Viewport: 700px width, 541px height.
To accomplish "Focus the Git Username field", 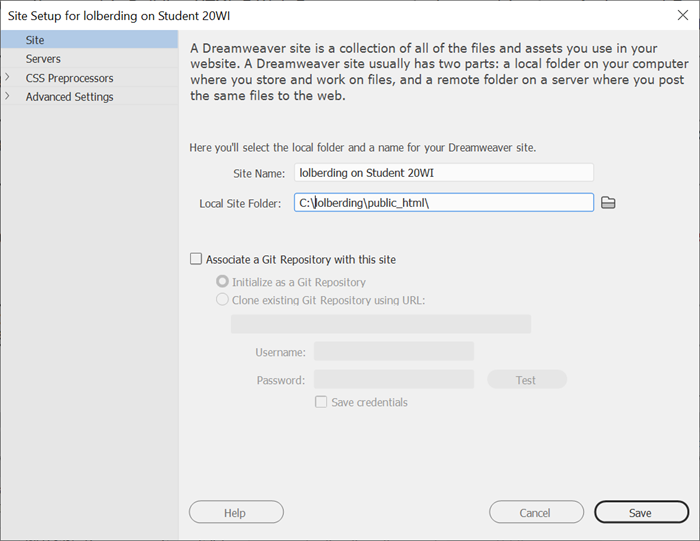I will [x=394, y=351].
